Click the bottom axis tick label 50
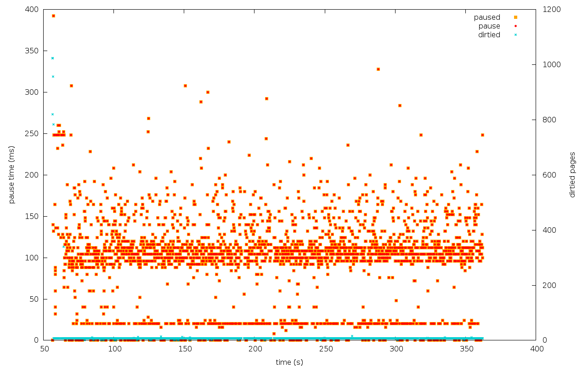 (x=45, y=349)
